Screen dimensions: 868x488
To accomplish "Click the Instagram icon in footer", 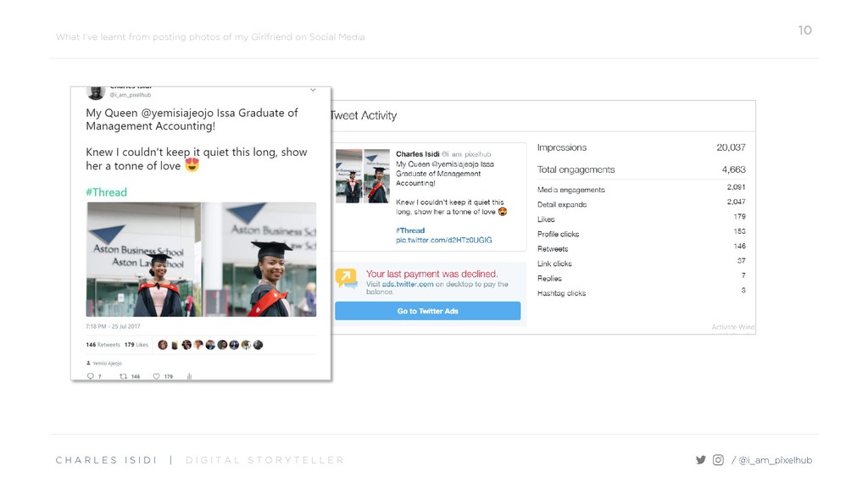I will click(x=718, y=460).
